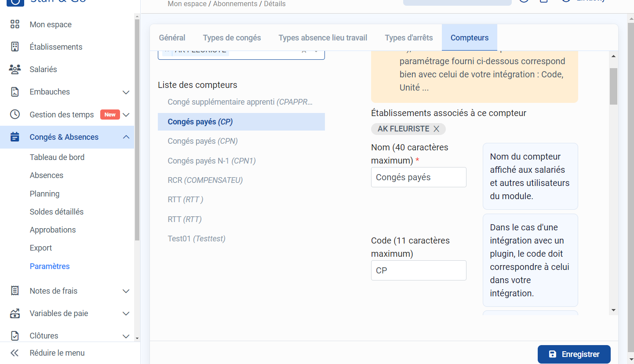Select Test01 (Testtest) counter
The image size is (634, 364).
[x=241, y=239]
